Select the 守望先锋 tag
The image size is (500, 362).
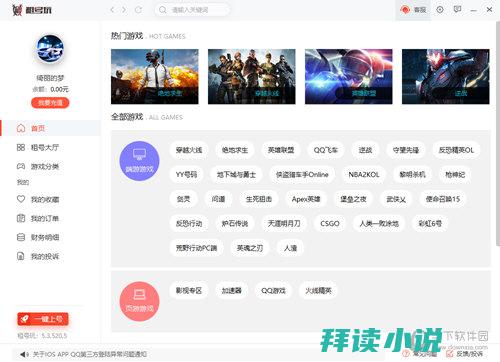406,150
